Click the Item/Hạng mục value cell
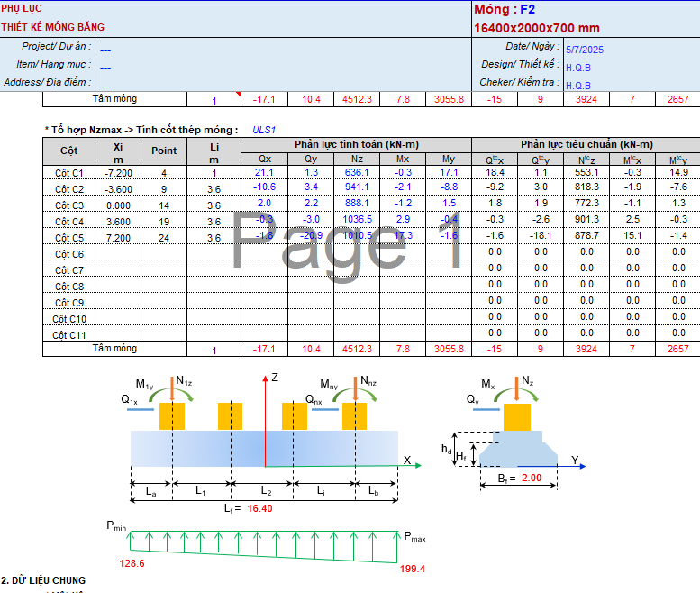 [105, 68]
